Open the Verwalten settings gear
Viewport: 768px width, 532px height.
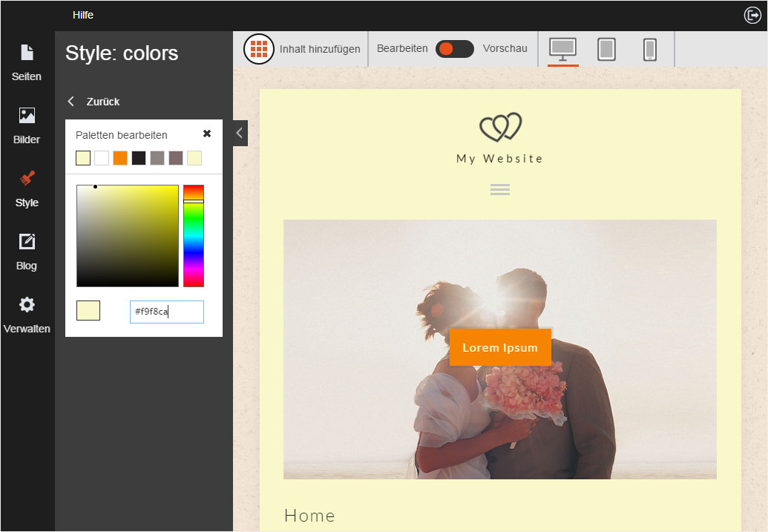[27, 315]
